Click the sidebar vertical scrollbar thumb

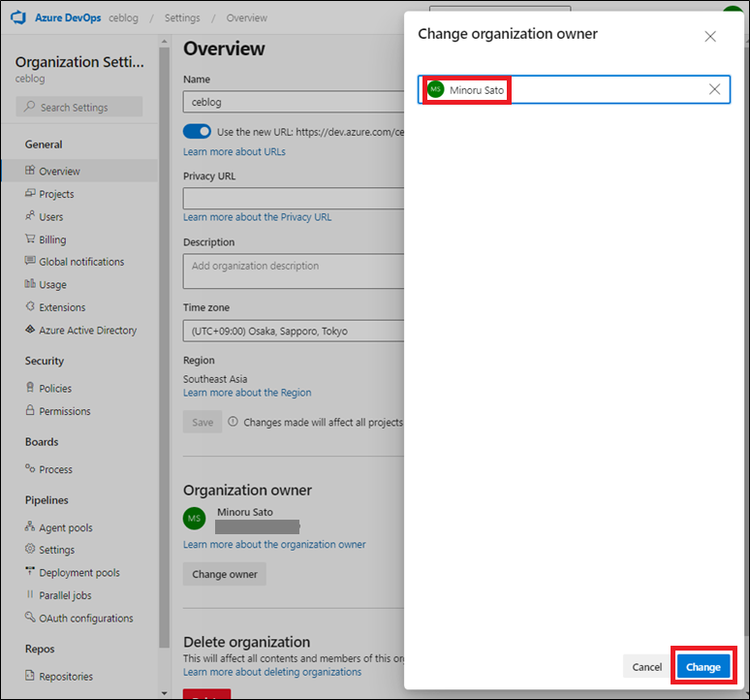[164, 347]
